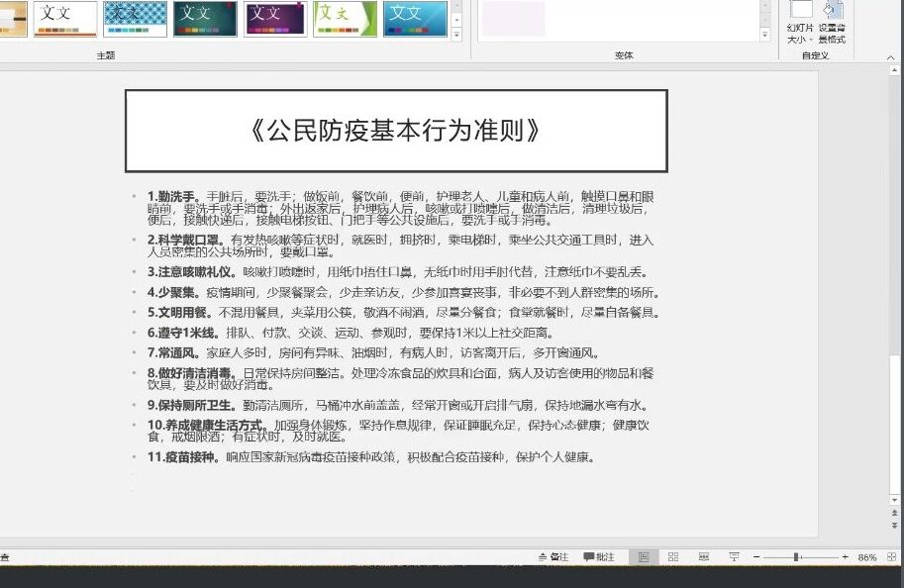
Task: Switch to Reading view icon
Action: click(x=701, y=557)
